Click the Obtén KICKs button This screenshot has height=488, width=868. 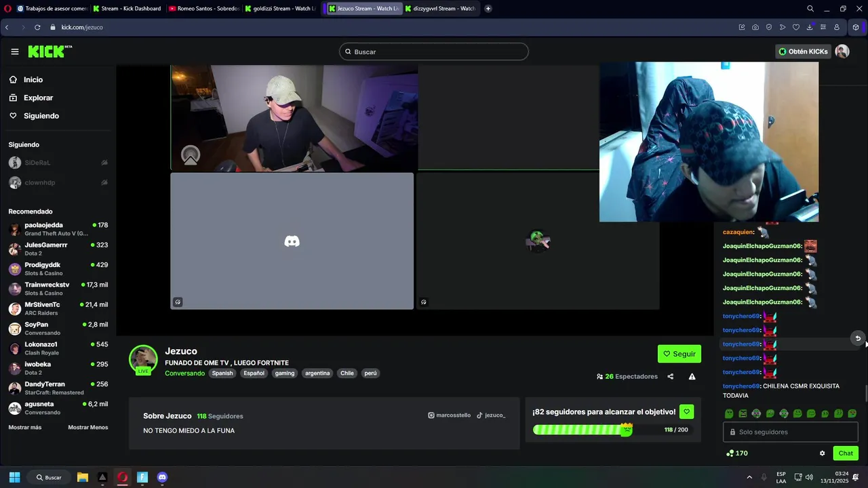pyautogui.click(x=804, y=52)
